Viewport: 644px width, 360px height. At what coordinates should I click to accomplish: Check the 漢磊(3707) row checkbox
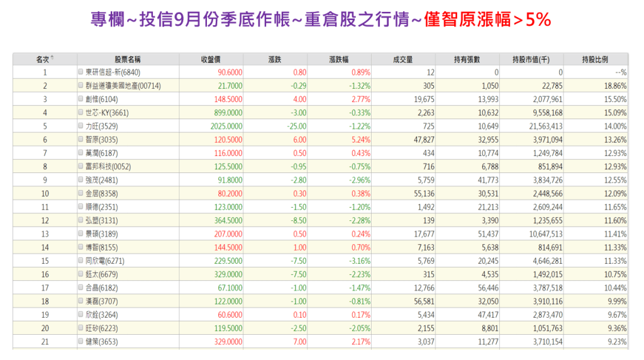80,301
